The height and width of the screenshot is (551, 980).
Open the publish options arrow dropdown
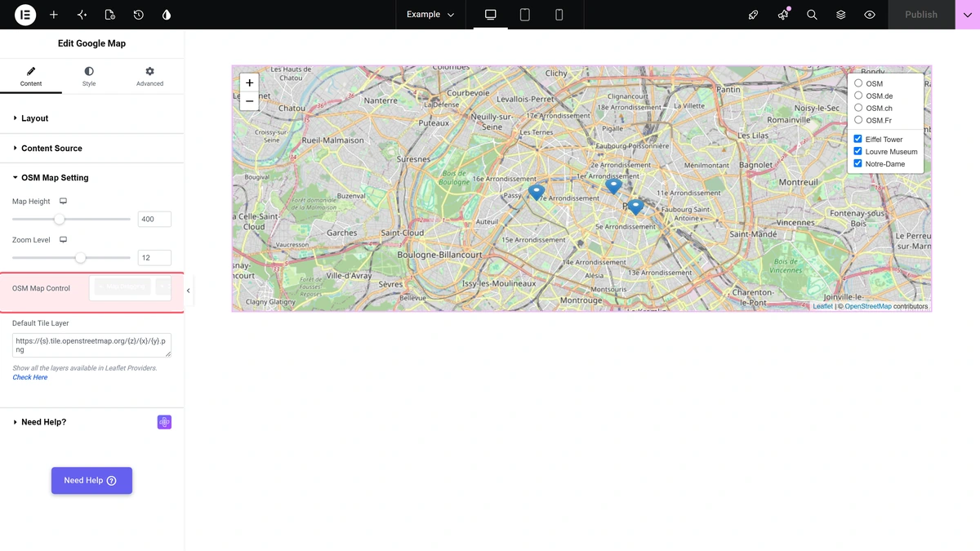(968, 15)
